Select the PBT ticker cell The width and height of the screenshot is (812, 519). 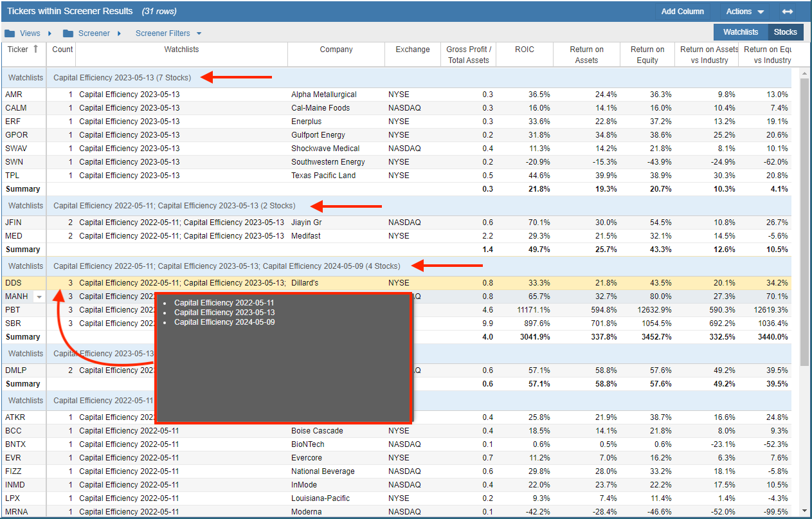pos(24,310)
